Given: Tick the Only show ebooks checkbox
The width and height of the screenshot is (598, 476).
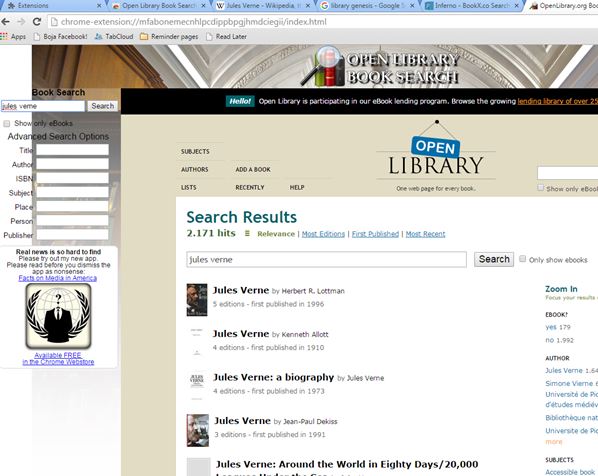Looking at the screenshot, I should (522, 259).
